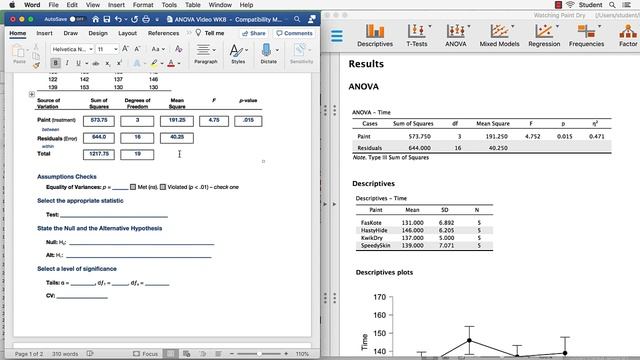Open the Draw ribbon tab

[71, 33]
